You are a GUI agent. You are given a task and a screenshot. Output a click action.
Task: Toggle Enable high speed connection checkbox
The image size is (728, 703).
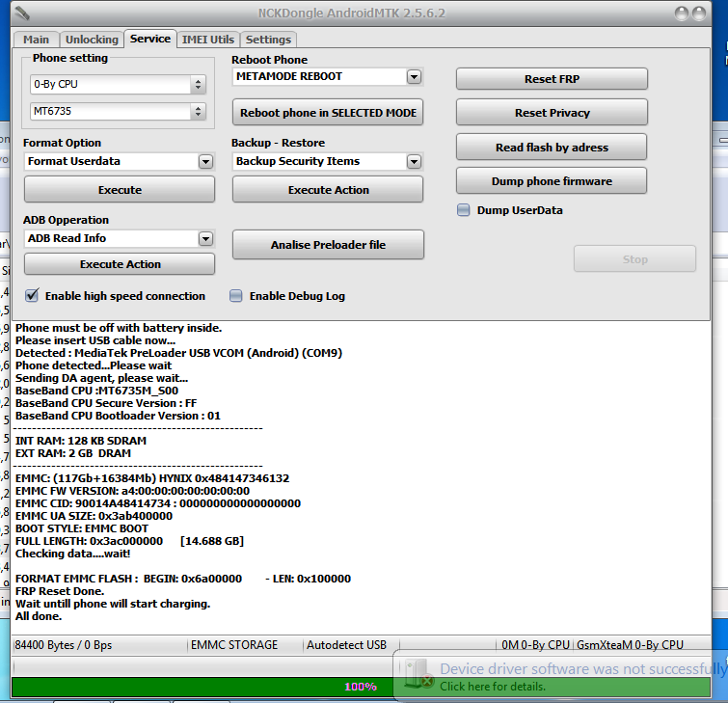coord(32,295)
